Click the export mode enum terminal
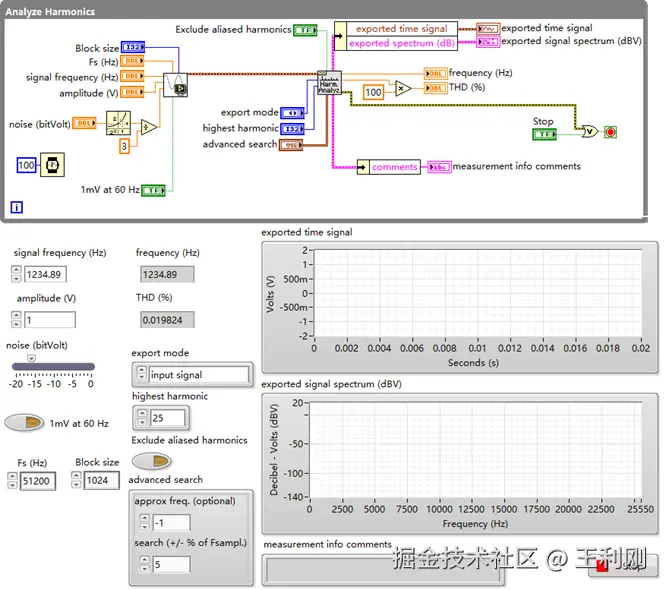Image resolution: width=666 pixels, height=590 pixels. (293, 113)
